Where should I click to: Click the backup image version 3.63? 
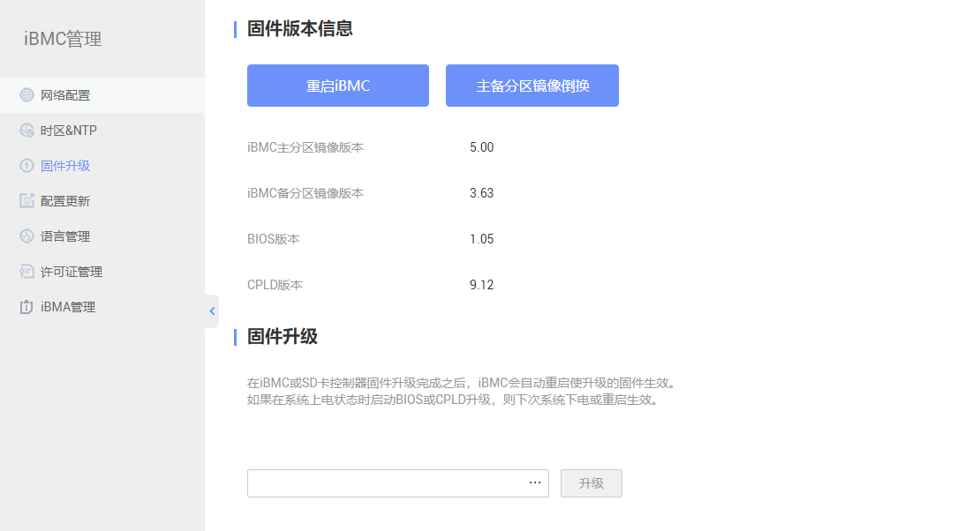click(482, 193)
